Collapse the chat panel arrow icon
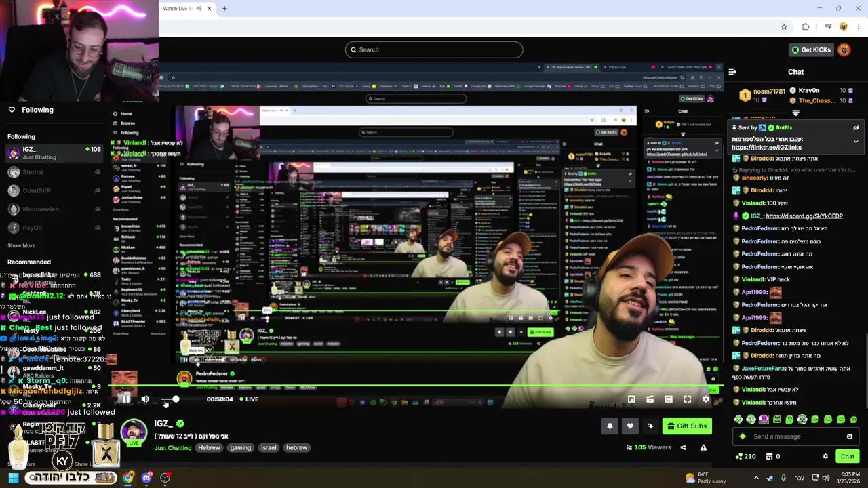 pos(732,71)
